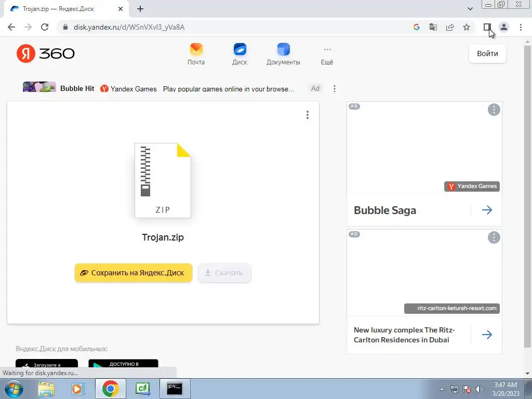Click the ZIP file icon
The width and height of the screenshot is (532, 399).
163,180
